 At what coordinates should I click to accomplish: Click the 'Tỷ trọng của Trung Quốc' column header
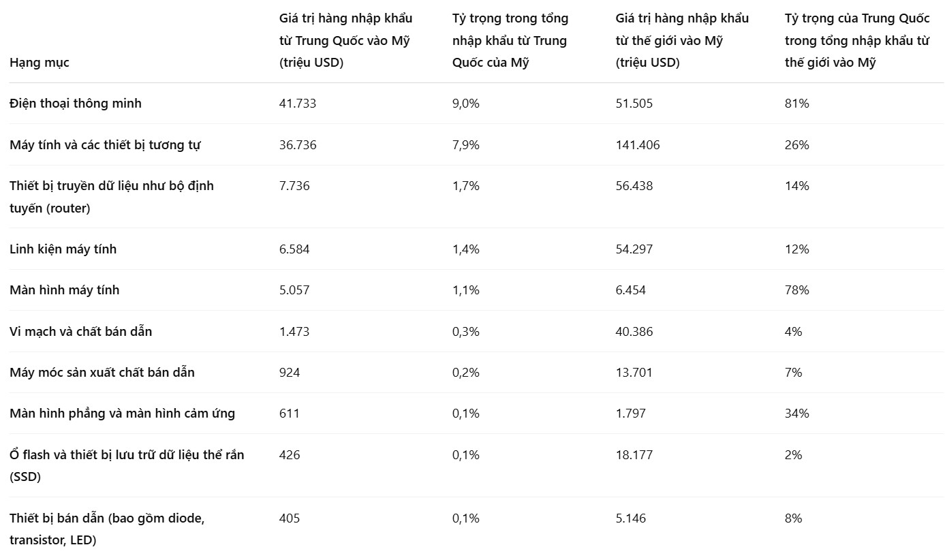856,40
